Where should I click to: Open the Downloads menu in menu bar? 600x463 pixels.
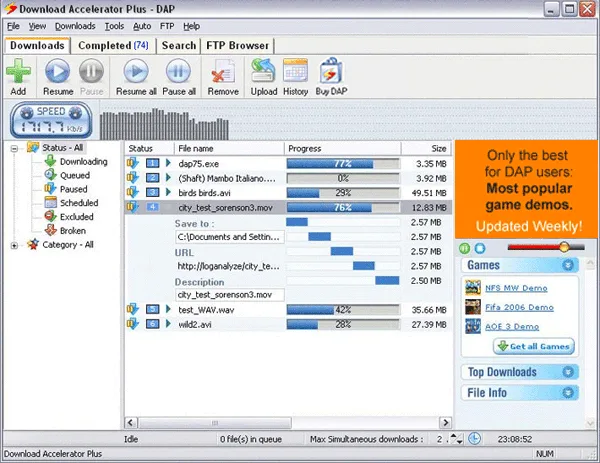point(75,26)
